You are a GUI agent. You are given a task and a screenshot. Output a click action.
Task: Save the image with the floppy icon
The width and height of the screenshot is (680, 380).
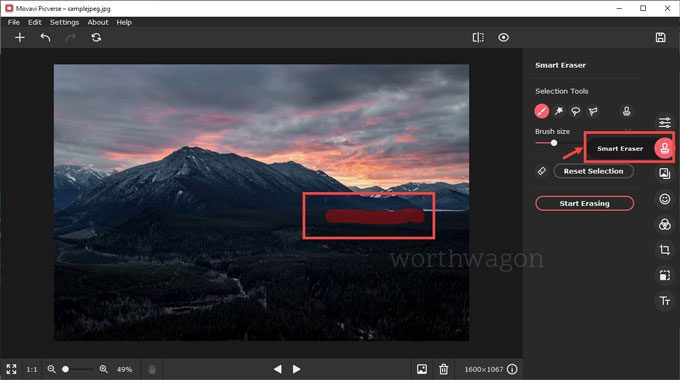click(x=660, y=38)
